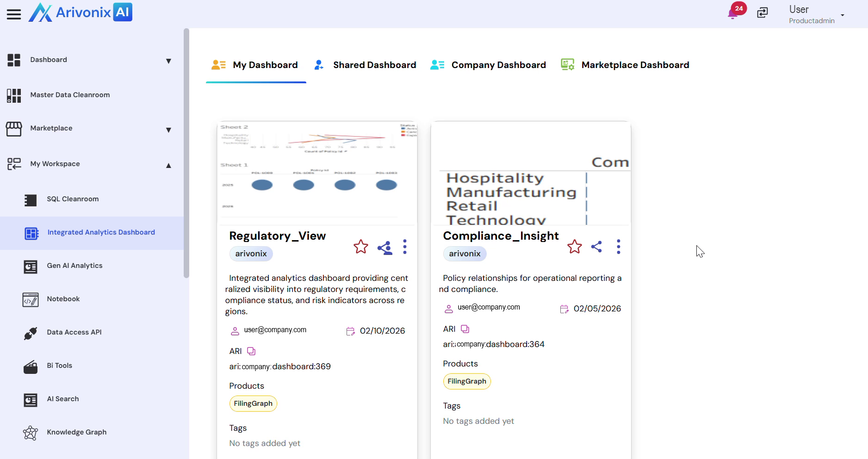Go to Knowledge Graph page
The height and width of the screenshot is (459, 868).
coord(76,432)
